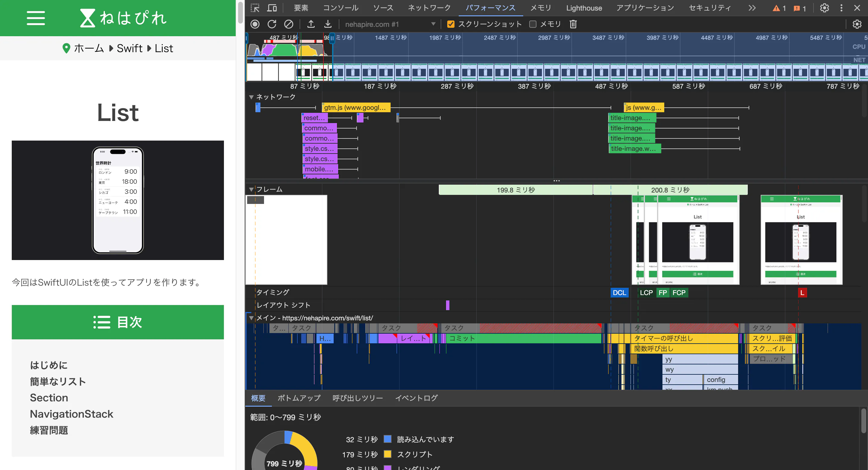Select the コミット task in main thread
The width and height of the screenshot is (868, 470).
pos(524,338)
